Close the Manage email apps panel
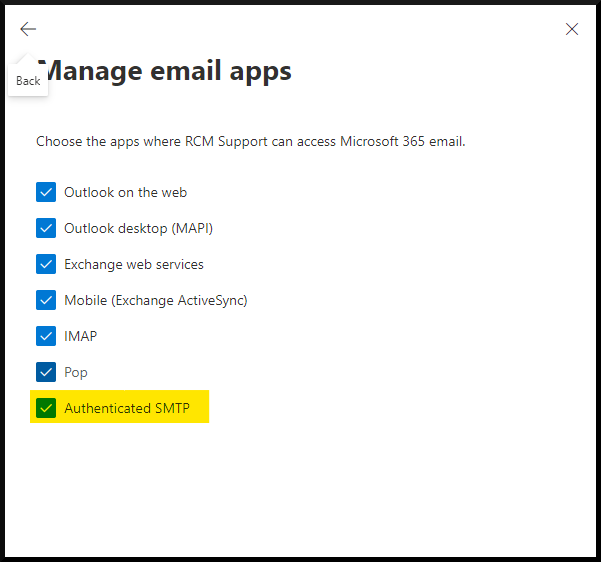Viewport: 601px width, 562px height. point(572,29)
